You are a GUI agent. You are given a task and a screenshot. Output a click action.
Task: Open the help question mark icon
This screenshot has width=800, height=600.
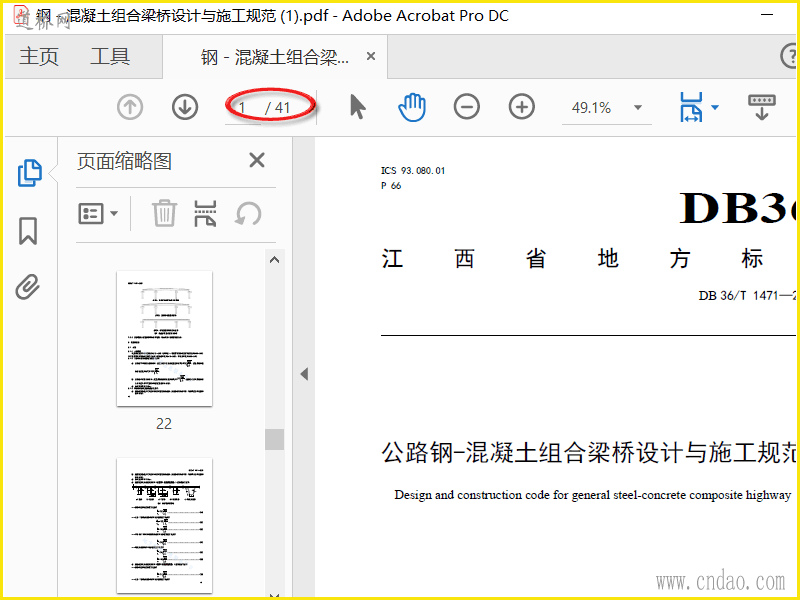pos(789,56)
